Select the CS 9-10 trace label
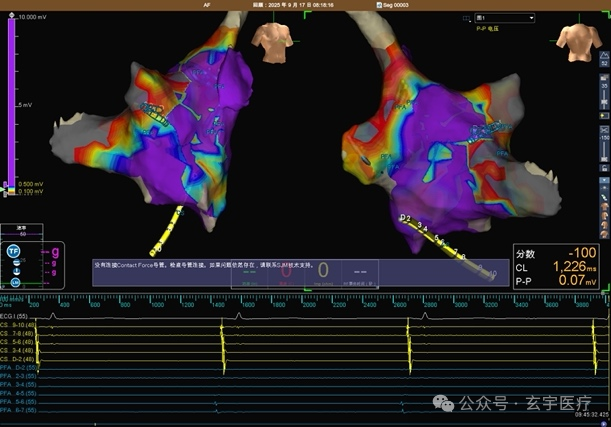The width and height of the screenshot is (611, 427). coord(18,325)
